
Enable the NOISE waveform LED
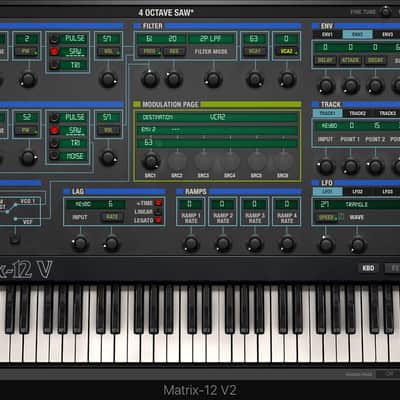coord(54,156)
